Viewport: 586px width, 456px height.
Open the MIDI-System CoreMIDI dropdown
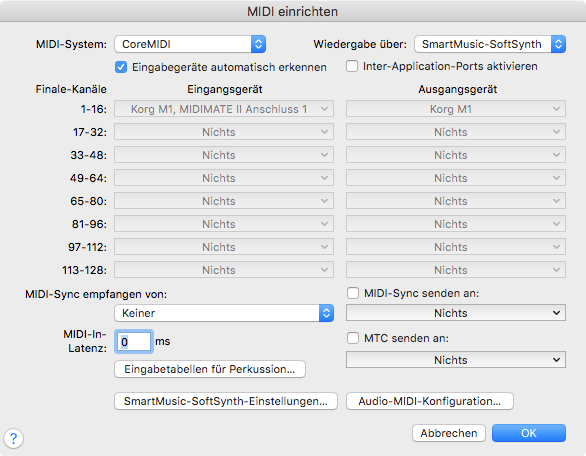[x=190, y=44]
